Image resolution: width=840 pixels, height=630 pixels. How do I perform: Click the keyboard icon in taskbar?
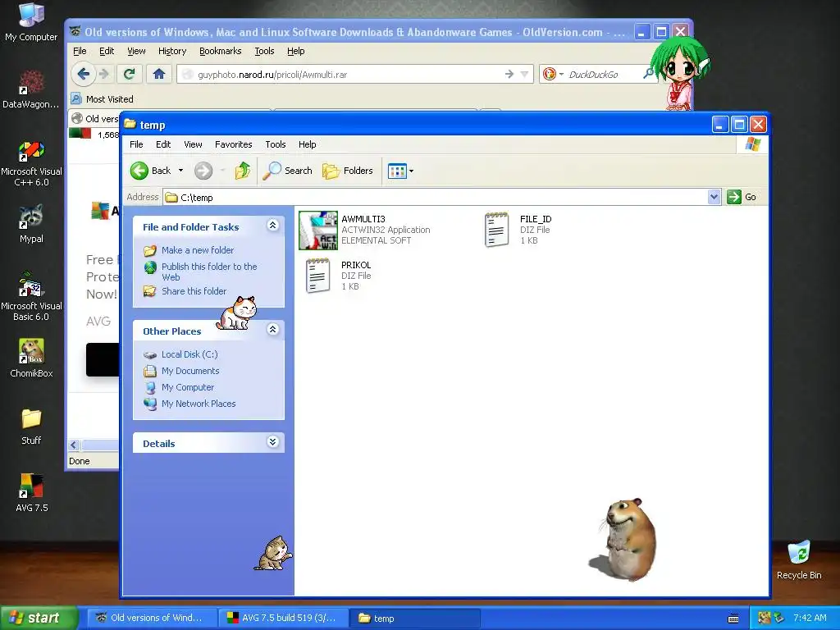tap(733, 619)
